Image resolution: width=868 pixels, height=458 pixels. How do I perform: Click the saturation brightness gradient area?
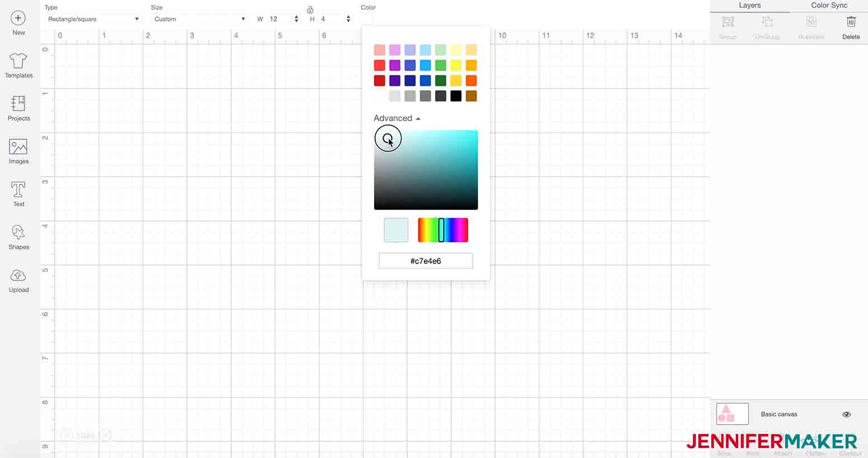(426, 170)
